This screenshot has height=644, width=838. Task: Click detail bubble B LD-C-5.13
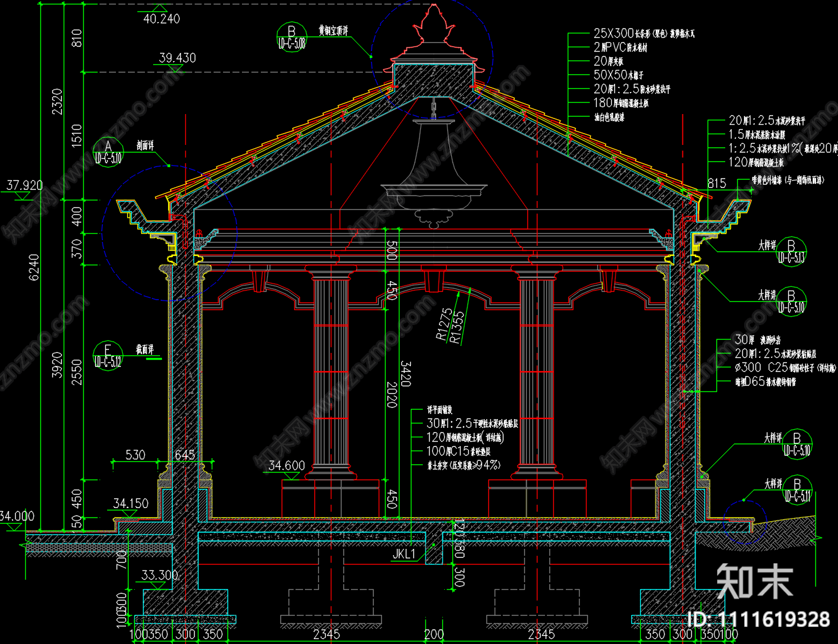tap(791, 251)
